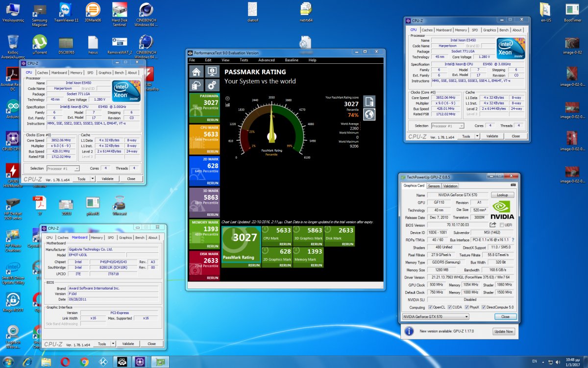Open the Home view in PerformanceTest
The image size is (588, 368).
point(196,72)
